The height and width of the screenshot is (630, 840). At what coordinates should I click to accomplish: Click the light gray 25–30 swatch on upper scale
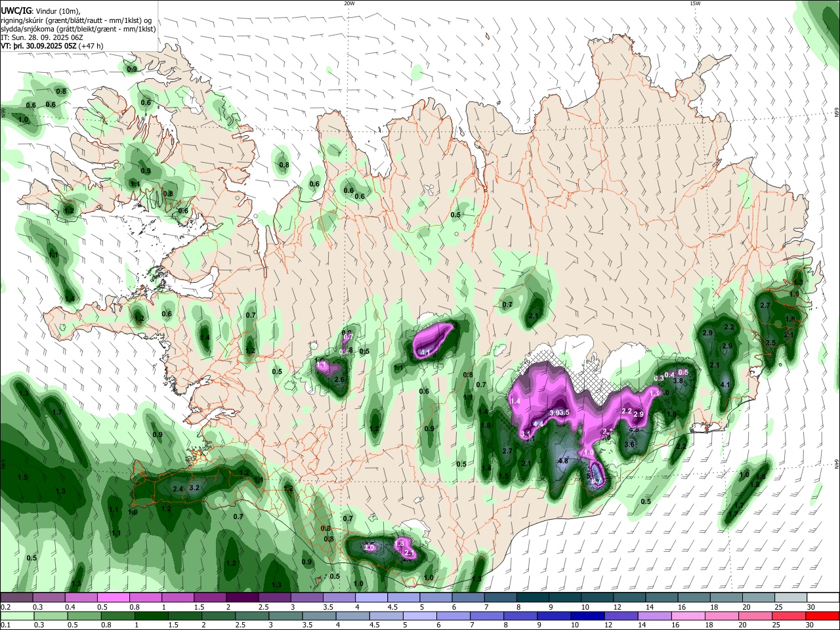pyautogui.click(x=789, y=598)
